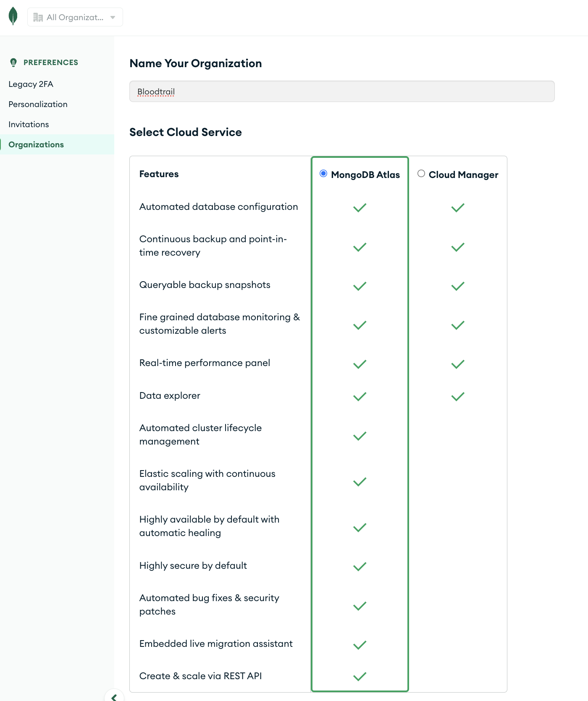Image resolution: width=588 pixels, height=701 pixels.
Task: Click Atlas checkmark for Highly secure by default
Action: [360, 566]
